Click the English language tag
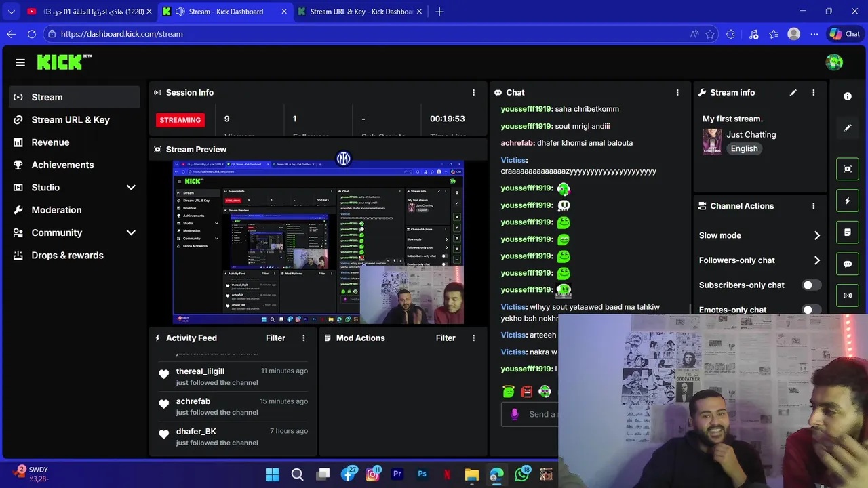868x488 pixels. (744, 149)
